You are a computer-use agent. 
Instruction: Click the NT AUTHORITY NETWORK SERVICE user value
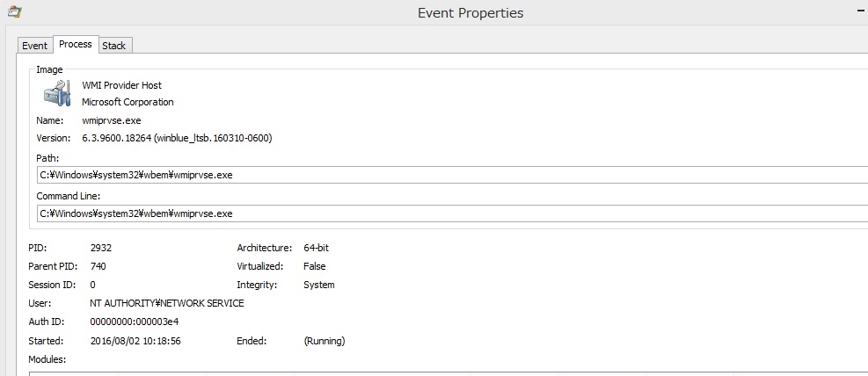tap(167, 303)
